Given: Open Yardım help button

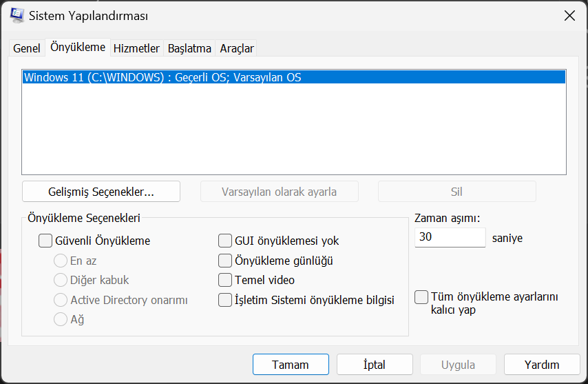Looking at the screenshot, I should [541, 365].
